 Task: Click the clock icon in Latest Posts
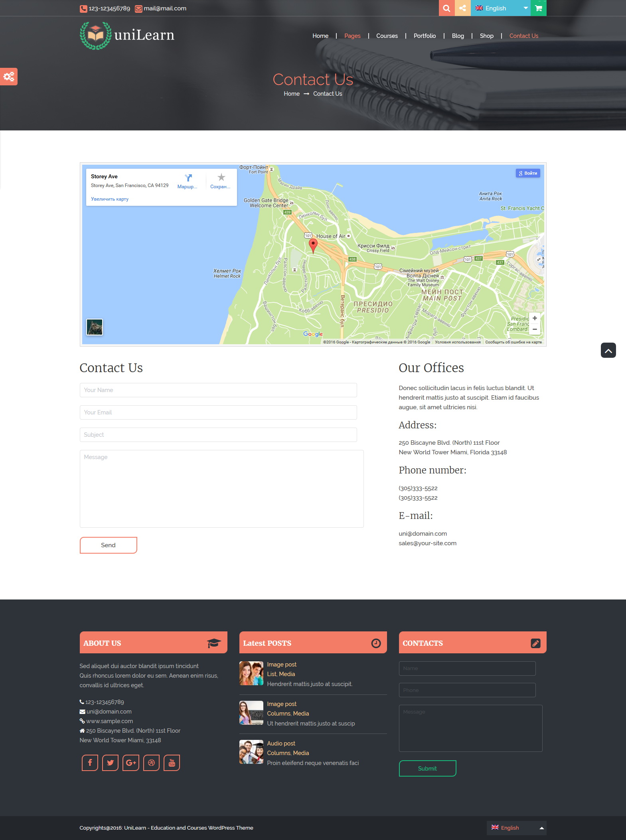(376, 643)
